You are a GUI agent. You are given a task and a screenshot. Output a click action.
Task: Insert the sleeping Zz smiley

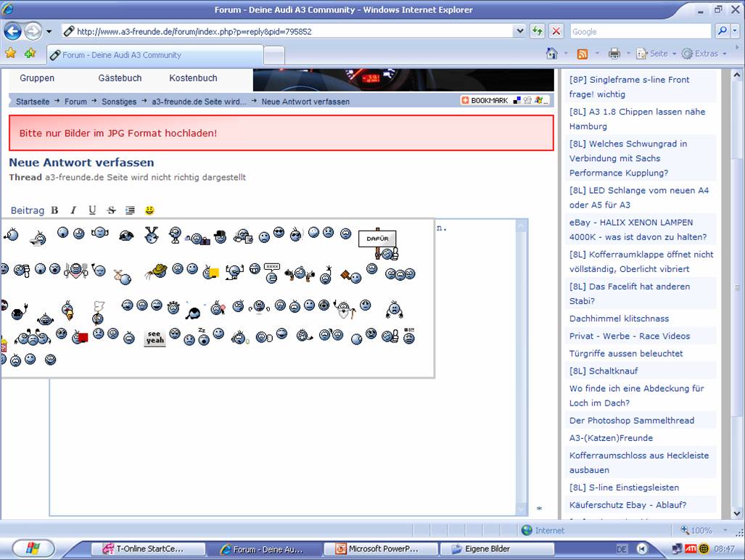(203, 337)
